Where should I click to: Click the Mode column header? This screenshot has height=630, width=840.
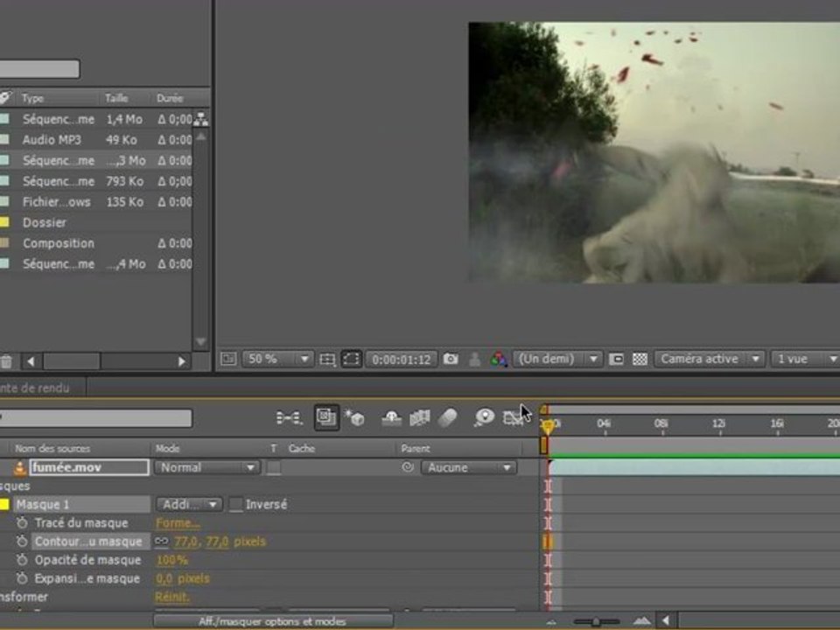tap(168, 448)
